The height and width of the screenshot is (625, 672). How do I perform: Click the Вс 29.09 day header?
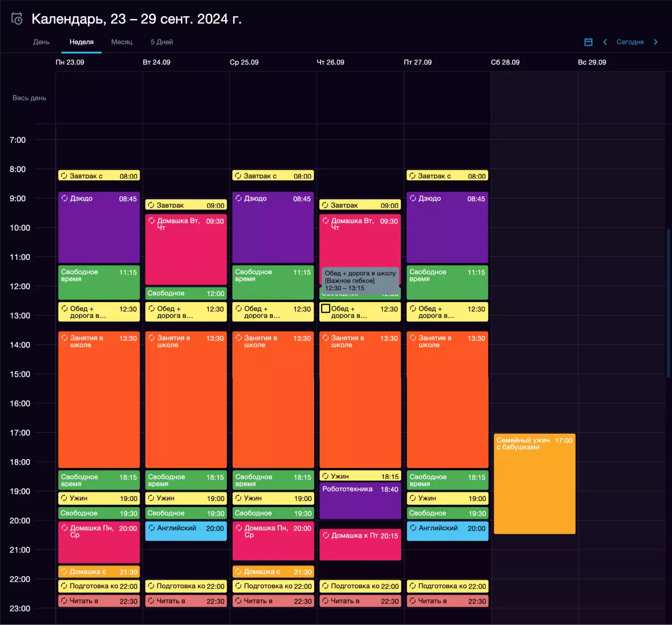(x=592, y=63)
